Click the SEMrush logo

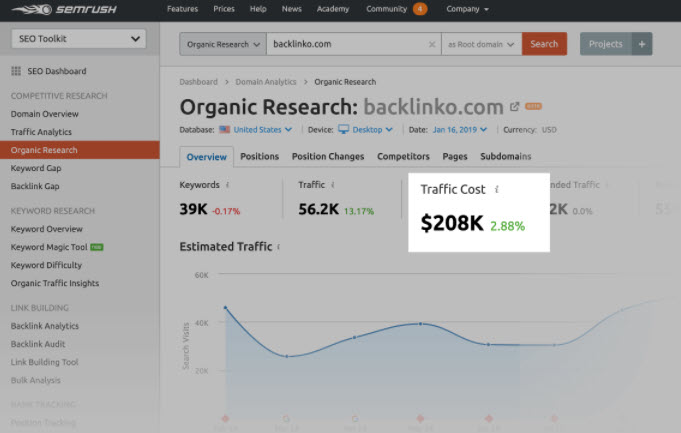64,9
